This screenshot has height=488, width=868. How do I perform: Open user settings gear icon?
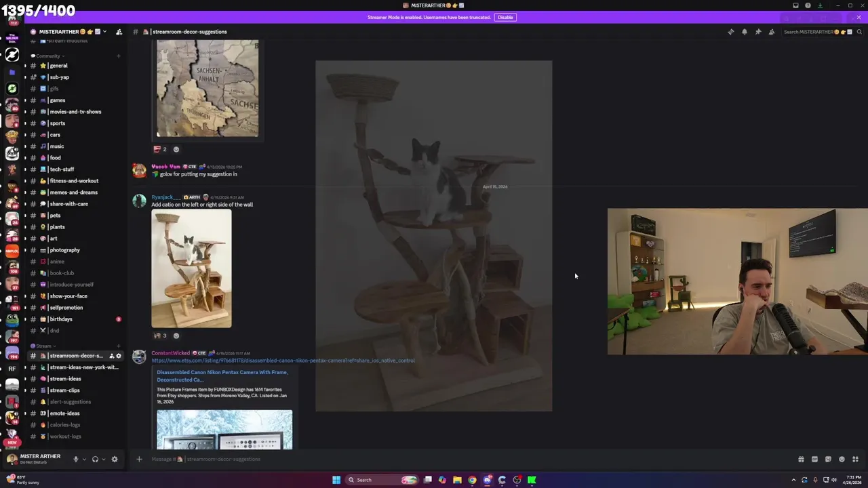114,459
